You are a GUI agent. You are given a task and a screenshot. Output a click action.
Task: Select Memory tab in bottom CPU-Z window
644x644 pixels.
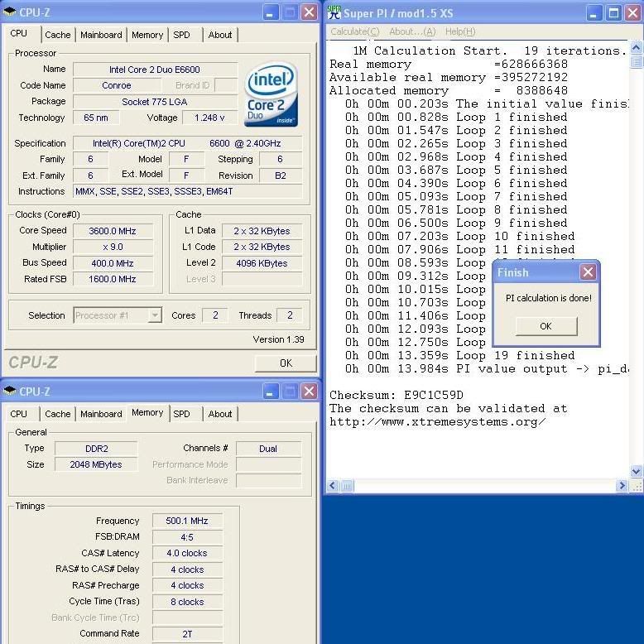tap(147, 412)
